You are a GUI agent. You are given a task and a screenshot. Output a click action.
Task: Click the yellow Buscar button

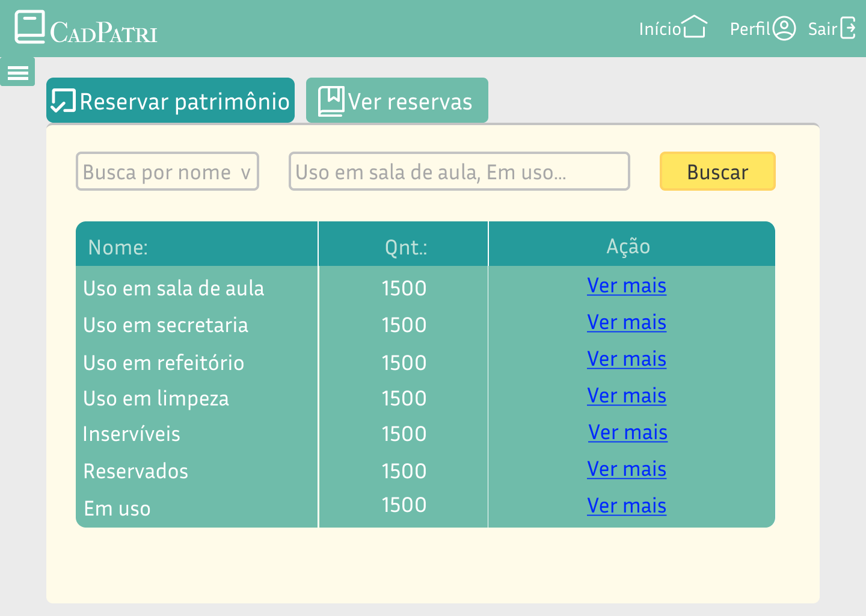tap(717, 171)
